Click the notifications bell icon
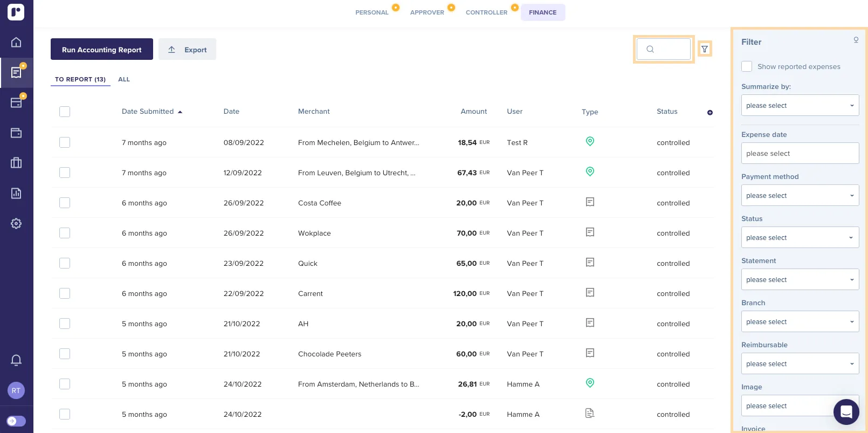The height and width of the screenshot is (433, 868). point(16,360)
